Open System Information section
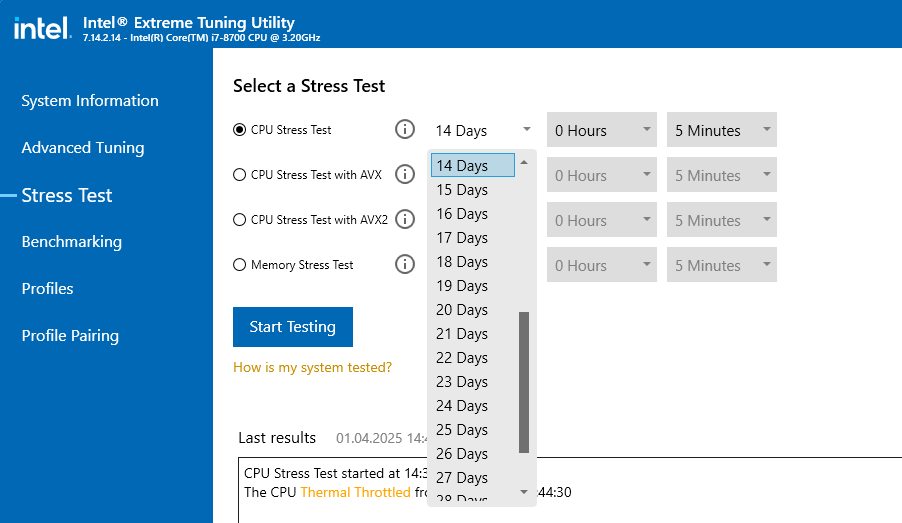 pos(90,101)
